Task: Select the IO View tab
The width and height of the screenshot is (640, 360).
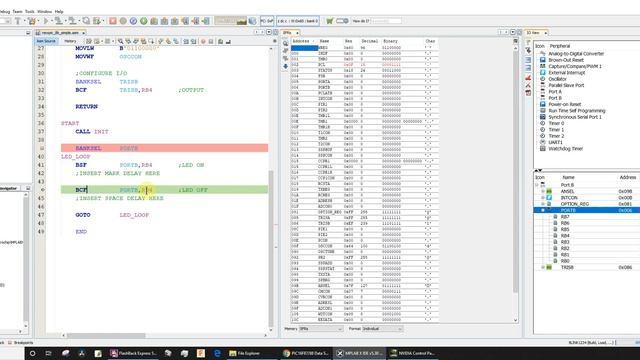Action: (536, 32)
